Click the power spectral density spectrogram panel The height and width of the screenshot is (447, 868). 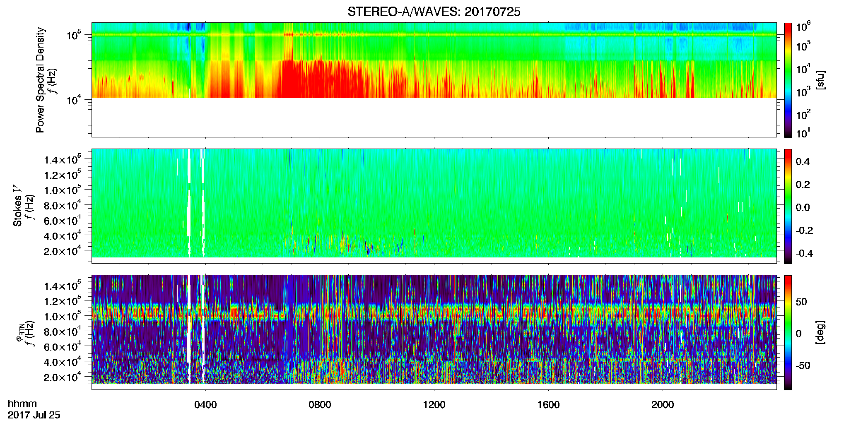point(434,79)
